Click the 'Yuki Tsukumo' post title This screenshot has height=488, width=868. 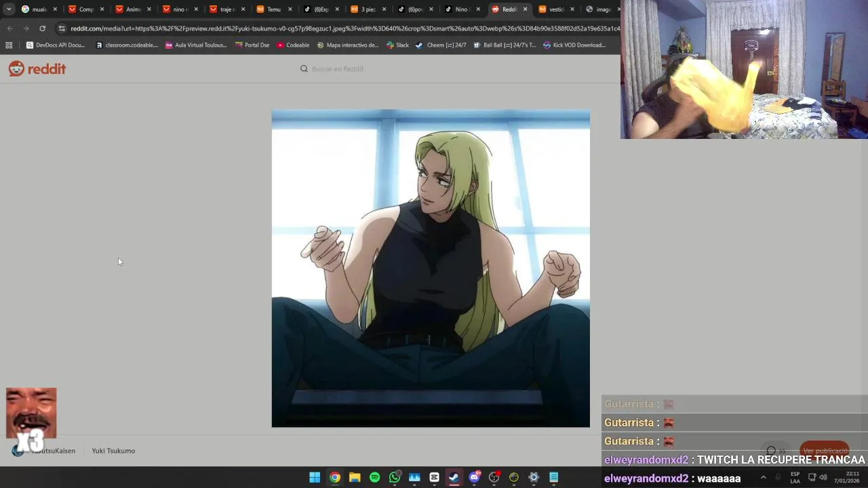tap(113, 451)
